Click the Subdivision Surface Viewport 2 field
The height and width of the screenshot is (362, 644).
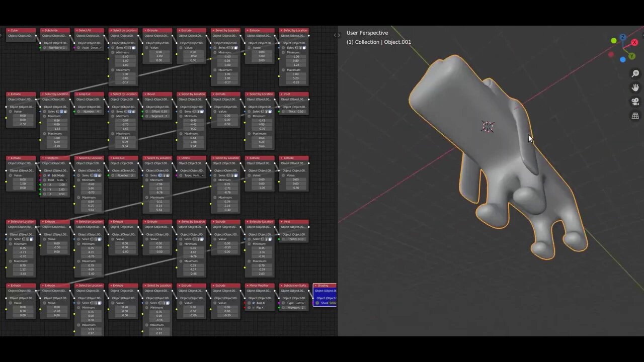(x=296, y=308)
